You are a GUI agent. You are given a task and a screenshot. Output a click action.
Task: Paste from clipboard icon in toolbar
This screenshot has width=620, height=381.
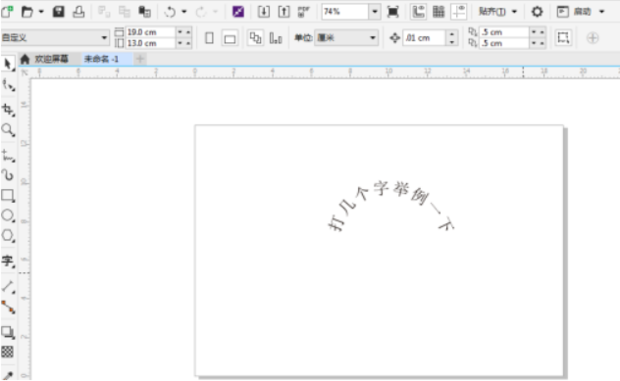point(144,12)
